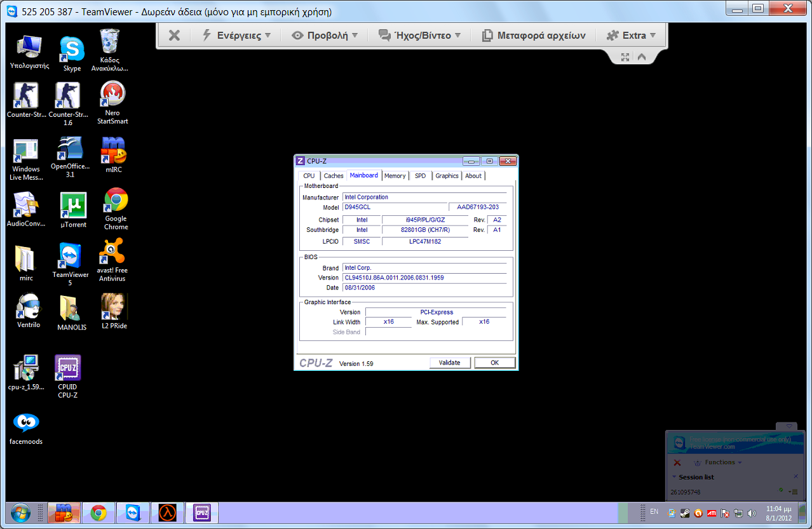Open Windows Live Messenger shortcut

click(26, 160)
